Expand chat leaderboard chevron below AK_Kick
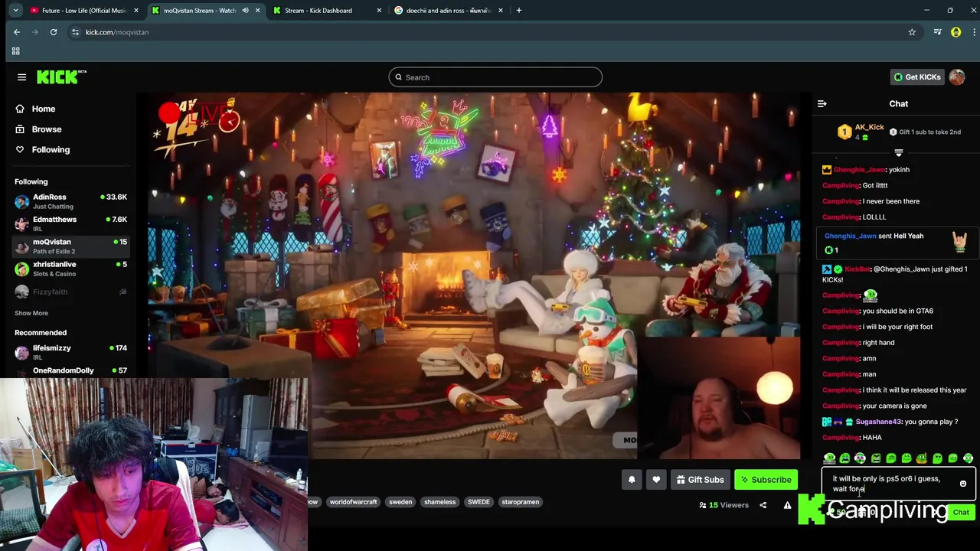The width and height of the screenshot is (980, 551). coord(899,153)
